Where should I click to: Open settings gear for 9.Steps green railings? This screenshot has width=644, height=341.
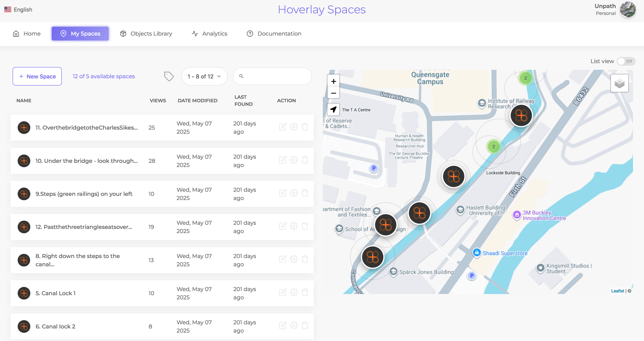tap(294, 193)
